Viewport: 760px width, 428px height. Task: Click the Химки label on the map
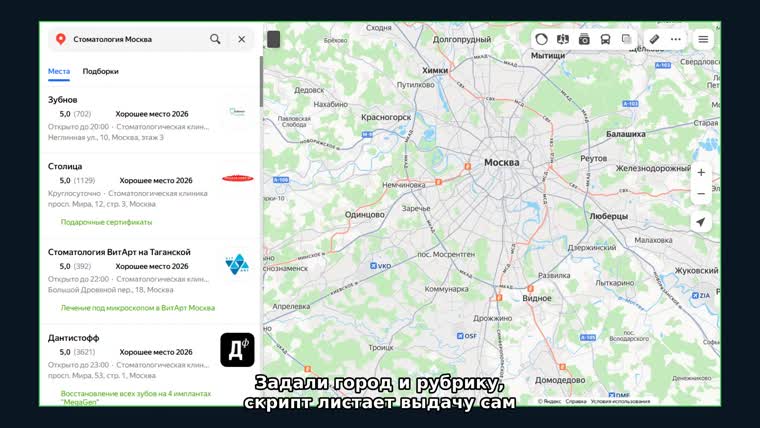[x=435, y=70]
